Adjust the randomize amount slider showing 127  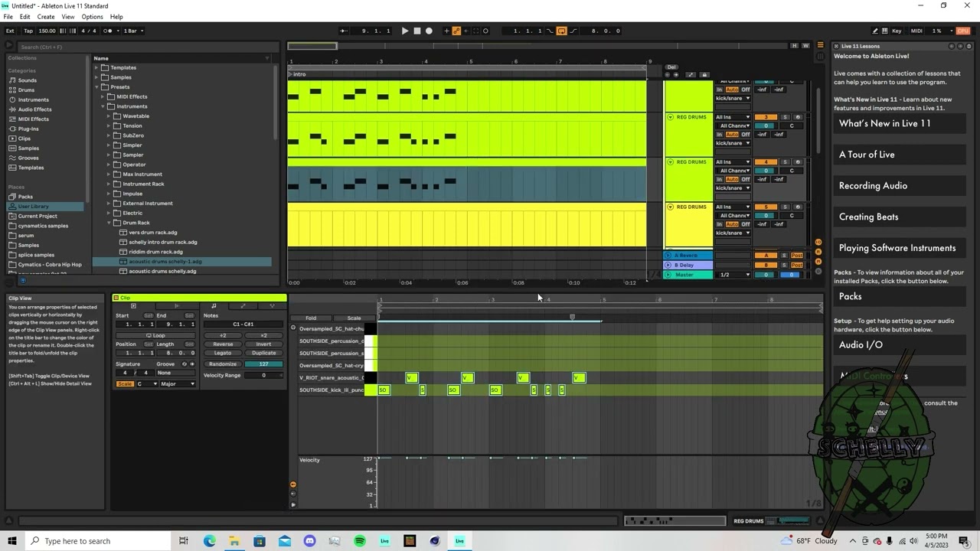pyautogui.click(x=263, y=364)
